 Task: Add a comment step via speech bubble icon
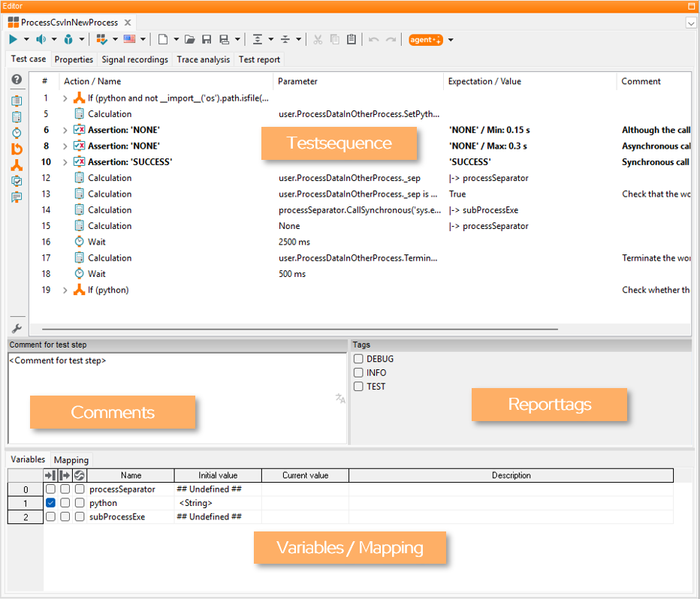(x=17, y=197)
